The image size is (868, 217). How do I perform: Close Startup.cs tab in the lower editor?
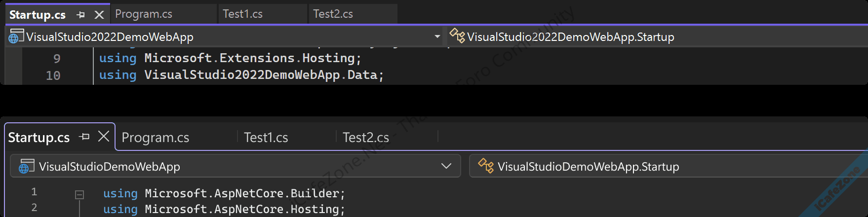point(104,136)
